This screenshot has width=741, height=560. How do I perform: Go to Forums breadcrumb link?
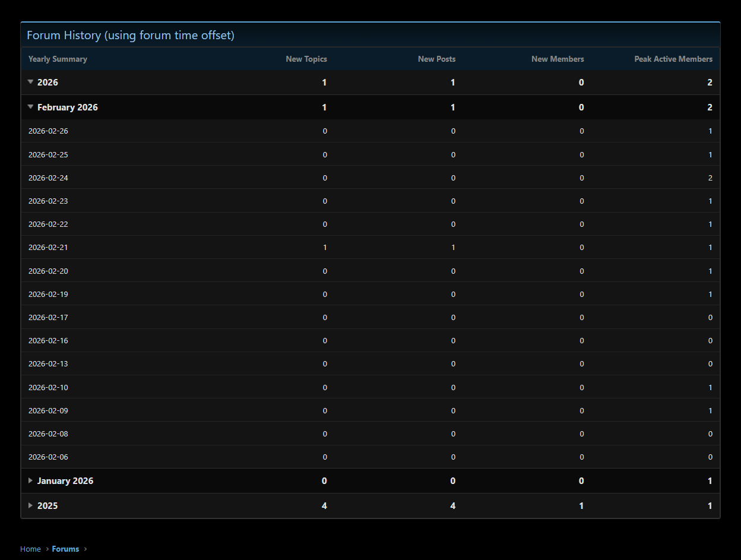coord(65,549)
